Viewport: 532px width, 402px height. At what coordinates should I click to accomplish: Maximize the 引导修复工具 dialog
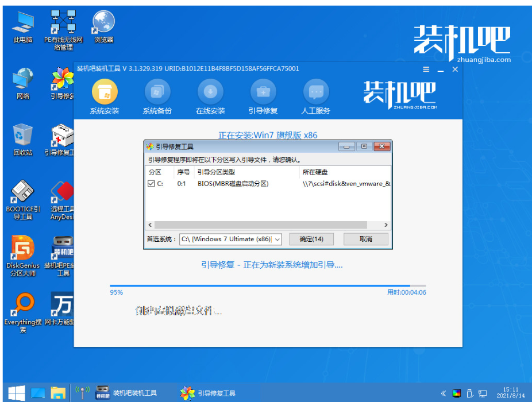[364, 146]
